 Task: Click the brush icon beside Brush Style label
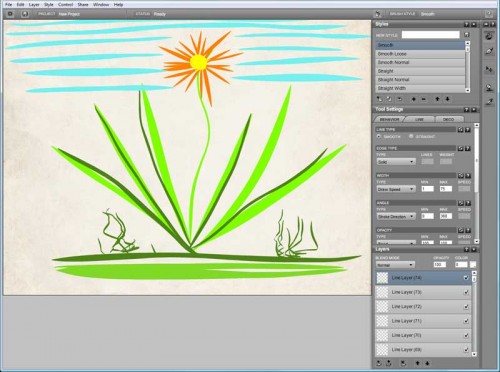point(378,14)
